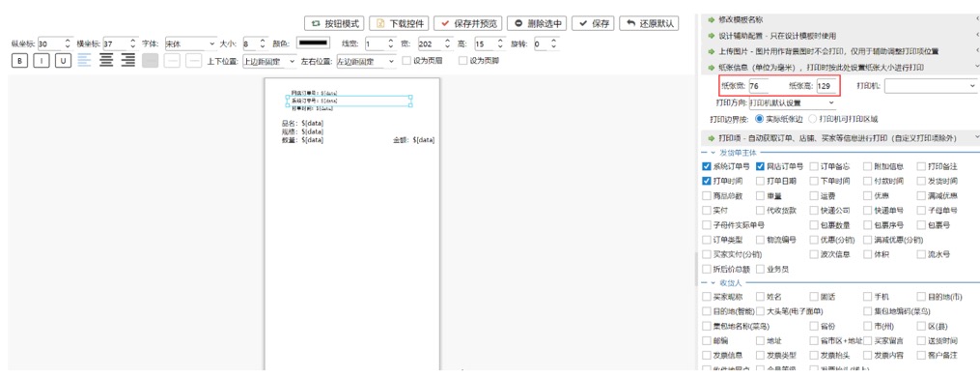Enable 设为页眉 checkbox

[406, 61]
